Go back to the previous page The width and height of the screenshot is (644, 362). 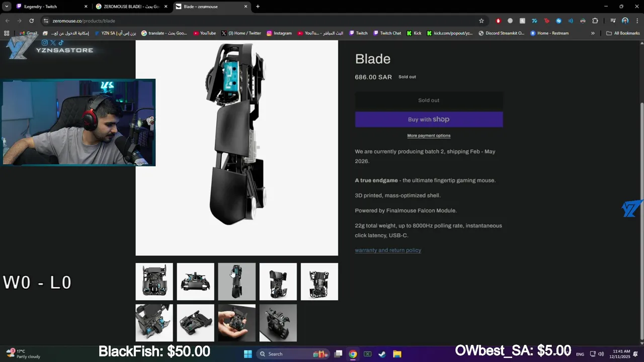pyautogui.click(x=7, y=21)
